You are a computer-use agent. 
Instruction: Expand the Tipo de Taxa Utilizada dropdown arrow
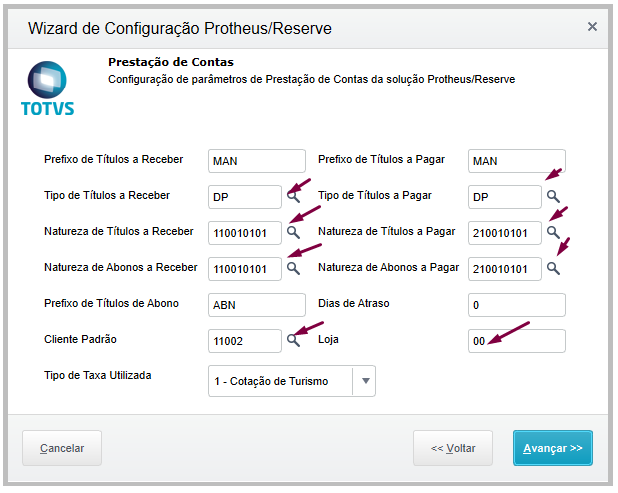(x=365, y=381)
